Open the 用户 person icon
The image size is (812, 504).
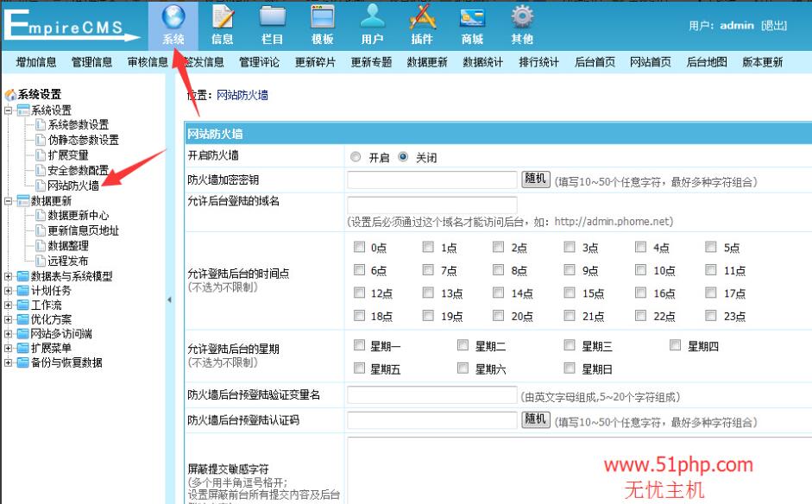pyautogui.click(x=373, y=23)
